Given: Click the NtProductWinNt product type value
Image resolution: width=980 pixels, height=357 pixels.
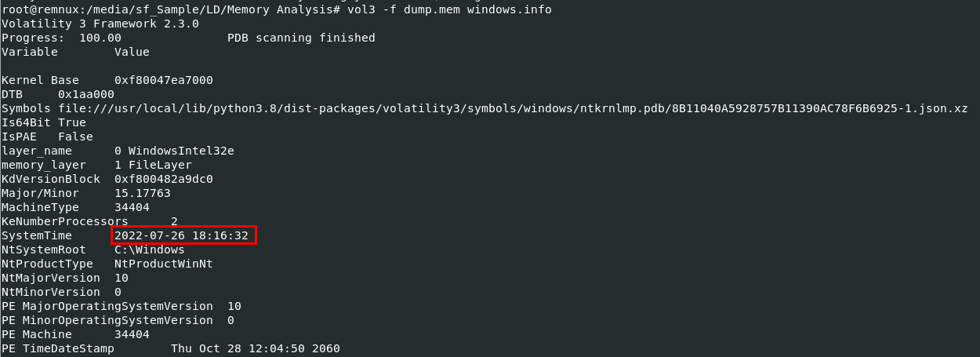Looking at the screenshot, I should (163, 264).
